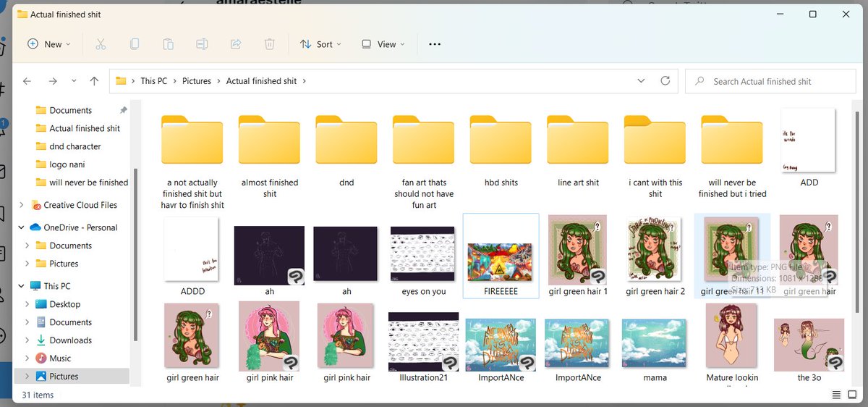This screenshot has height=407, width=868.
Task: Select the 'girl green hair 1' thumbnail
Action: pos(578,249)
